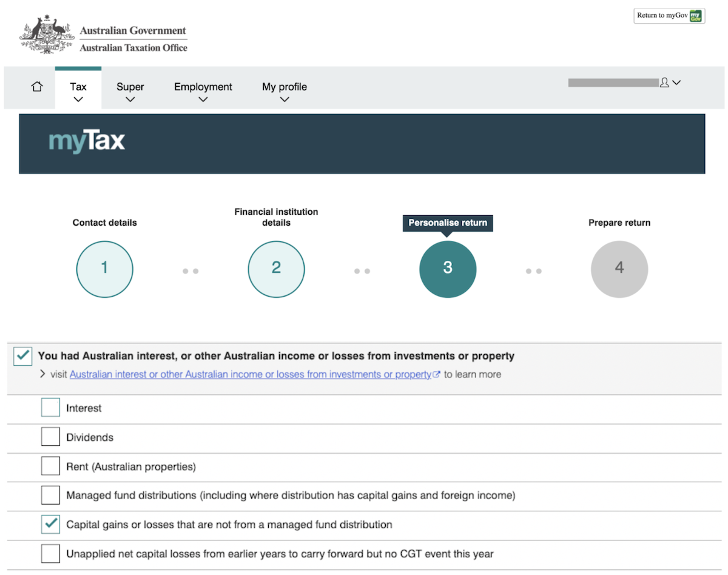
Task: Click the Personalise return progress step indicator
Action: 448,269
